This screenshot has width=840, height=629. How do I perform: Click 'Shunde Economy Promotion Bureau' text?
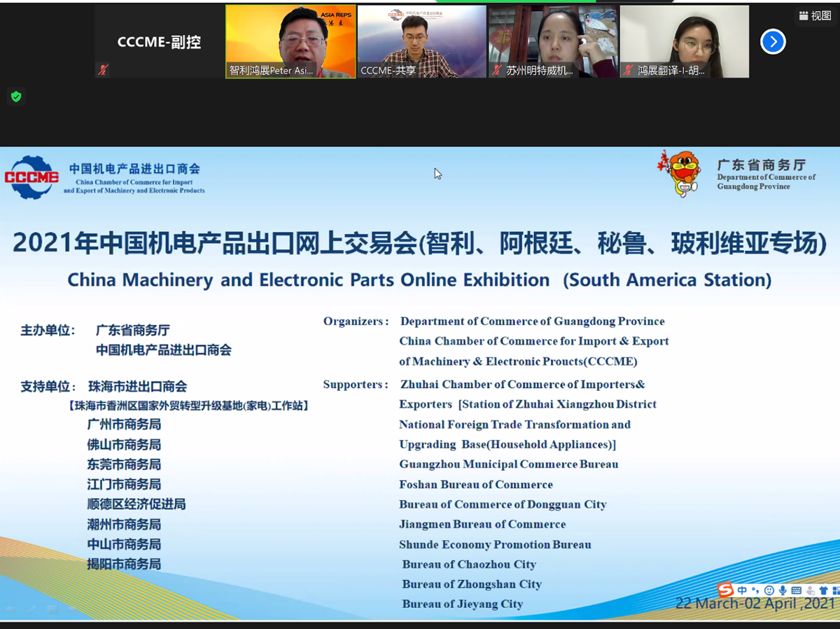pos(495,544)
